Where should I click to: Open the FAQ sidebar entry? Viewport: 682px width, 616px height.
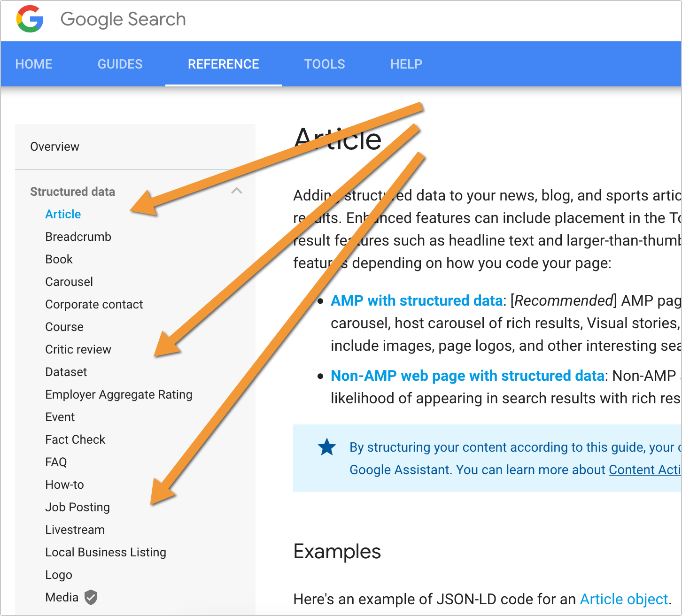tap(56, 462)
